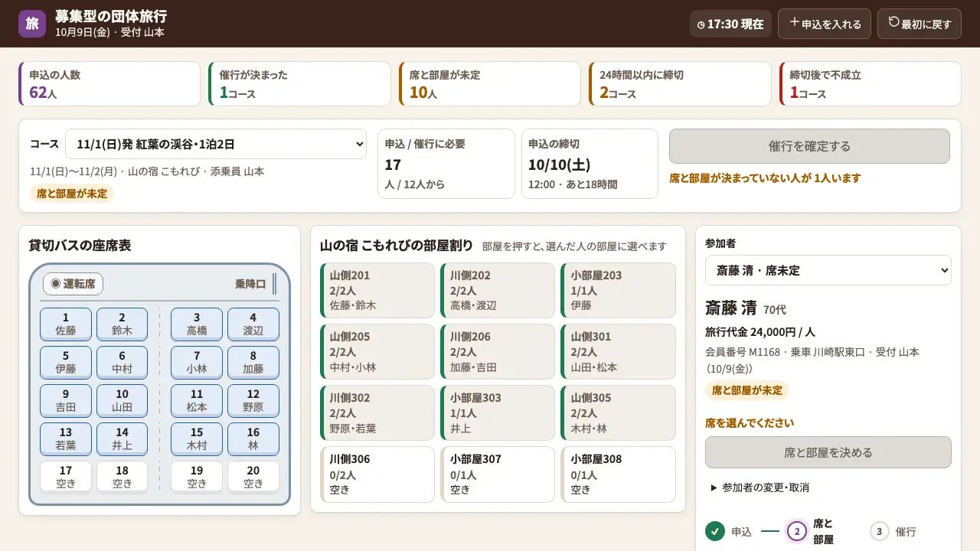The image size is (980, 551).
Task: Select empty bus seat 20
Action: [x=253, y=477]
